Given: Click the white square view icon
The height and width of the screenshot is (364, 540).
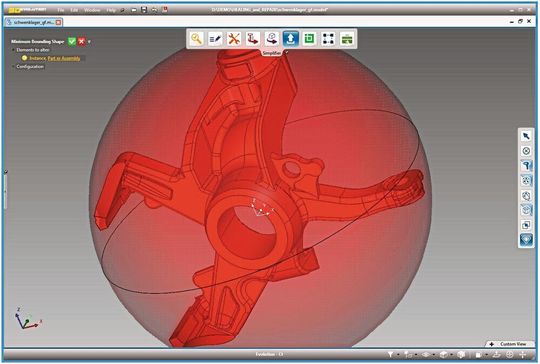Looking at the screenshot, I should (x=478, y=355).
